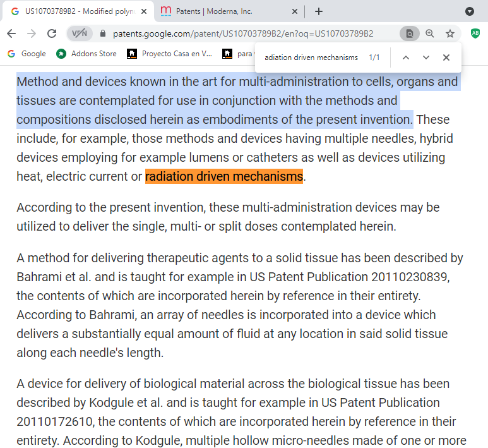Click the browser forward arrow

tap(32, 33)
